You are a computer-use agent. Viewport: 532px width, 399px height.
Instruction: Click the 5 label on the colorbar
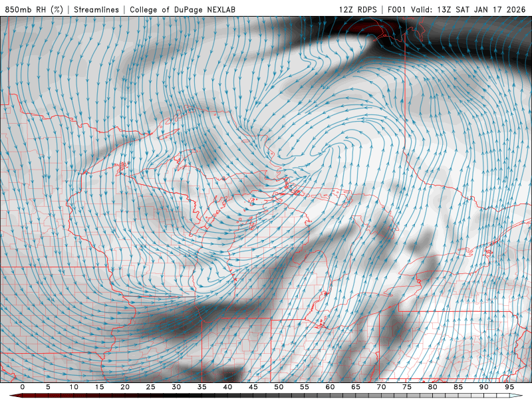(48, 387)
